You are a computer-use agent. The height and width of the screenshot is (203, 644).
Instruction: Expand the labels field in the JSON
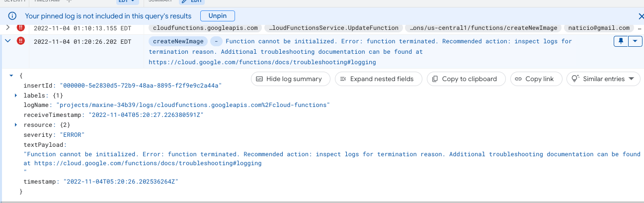click(16, 95)
